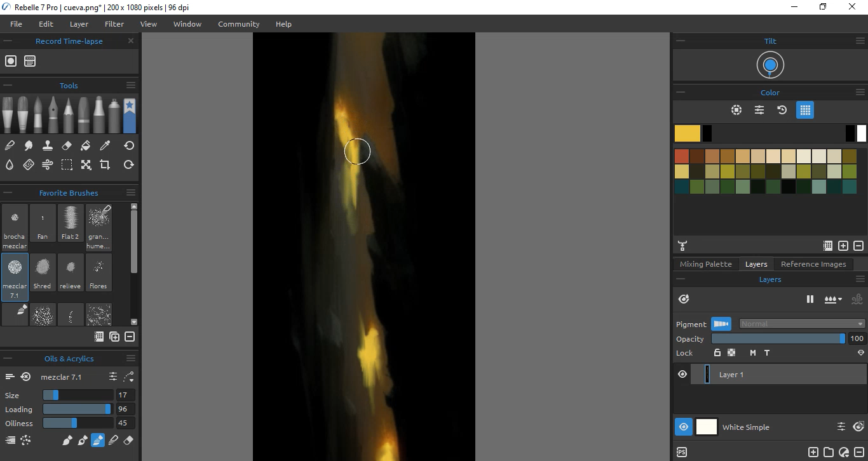Select the Transform tool

coord(86,164)
